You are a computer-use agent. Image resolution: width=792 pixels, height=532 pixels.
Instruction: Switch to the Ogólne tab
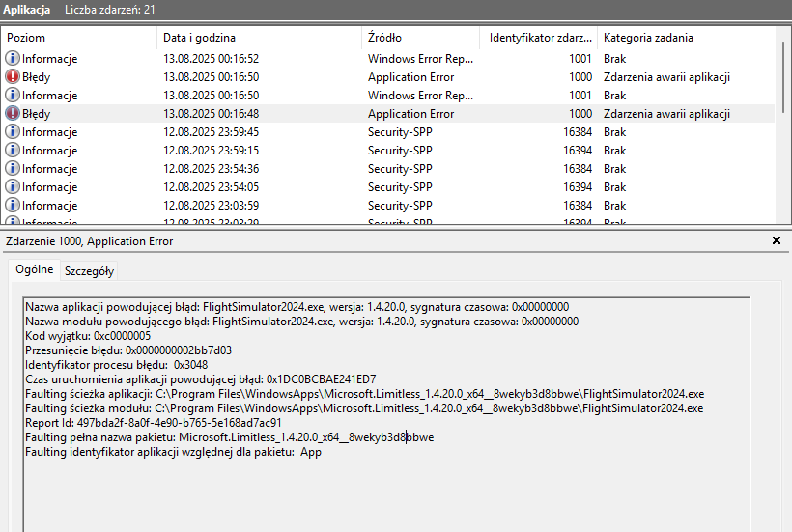tap(35, 269)
